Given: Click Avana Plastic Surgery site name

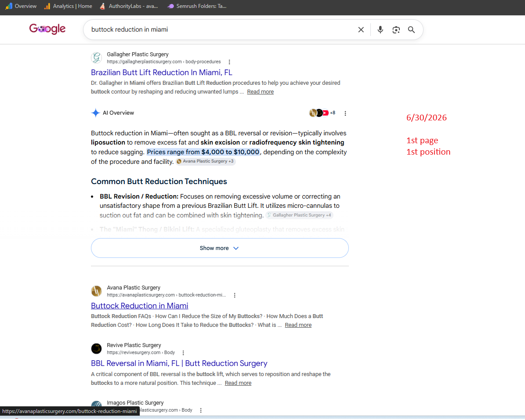Looking at the screenshot, I should pyautogui.click(x=134, y=288).
